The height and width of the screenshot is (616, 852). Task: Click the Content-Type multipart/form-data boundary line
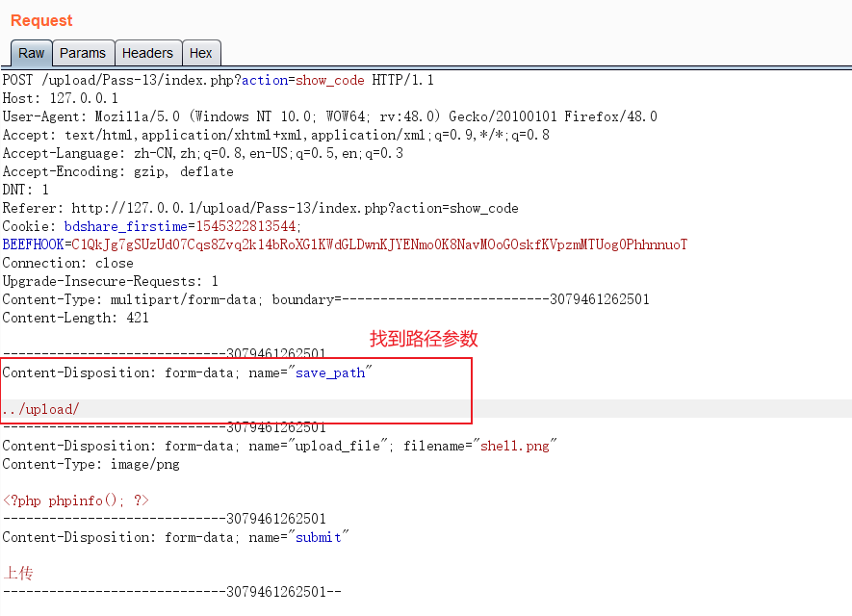pos(326,300)
